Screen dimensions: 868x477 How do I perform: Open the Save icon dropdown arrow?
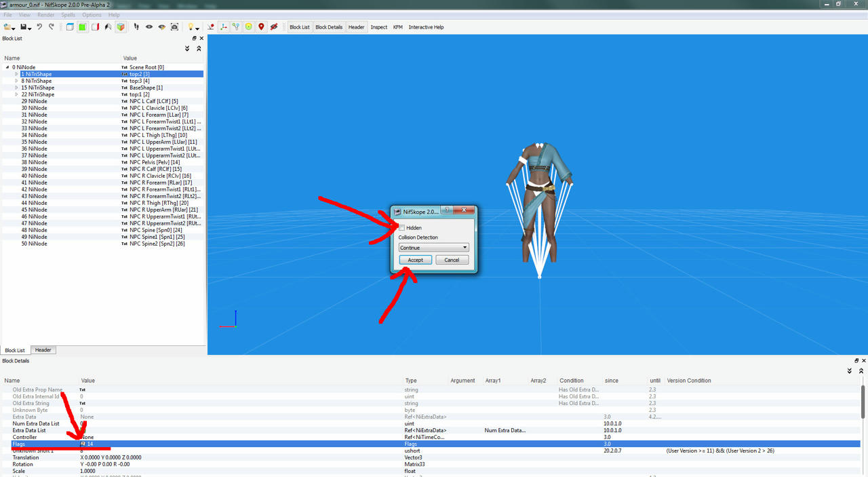[30, 28]
